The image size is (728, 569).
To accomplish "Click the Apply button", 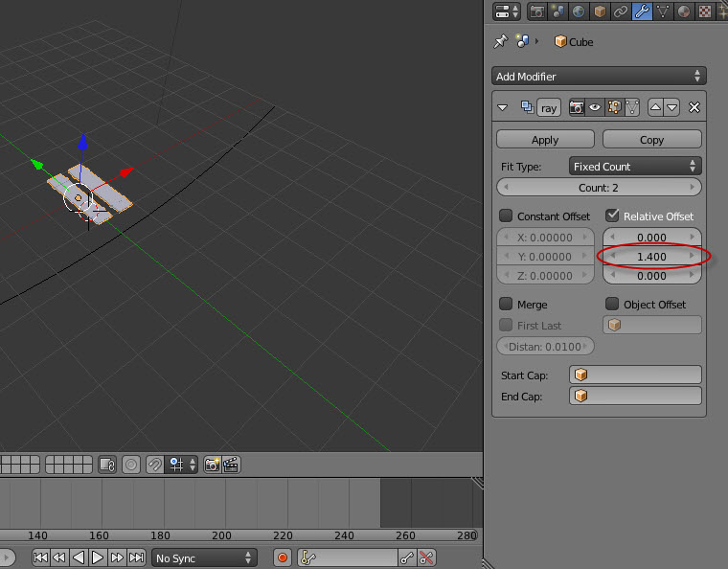I will [545, 140].
